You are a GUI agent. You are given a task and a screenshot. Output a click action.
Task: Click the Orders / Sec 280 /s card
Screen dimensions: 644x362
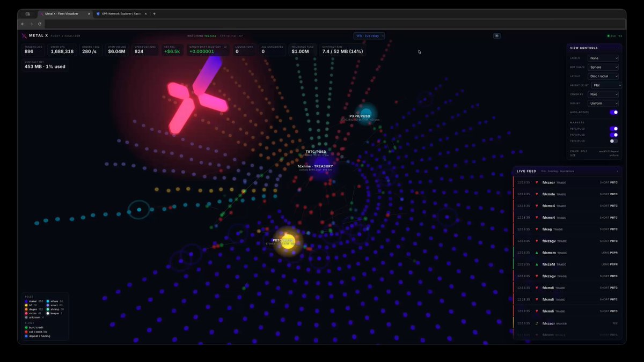click(91, 50)
